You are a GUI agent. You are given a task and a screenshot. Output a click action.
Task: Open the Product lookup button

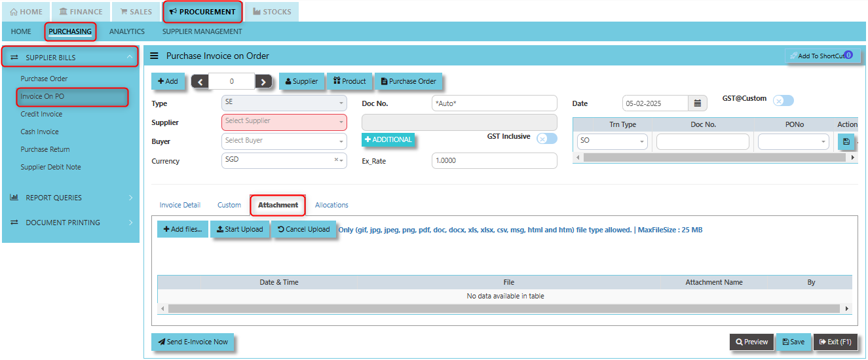pyautogui.click(x=350, y=81)
